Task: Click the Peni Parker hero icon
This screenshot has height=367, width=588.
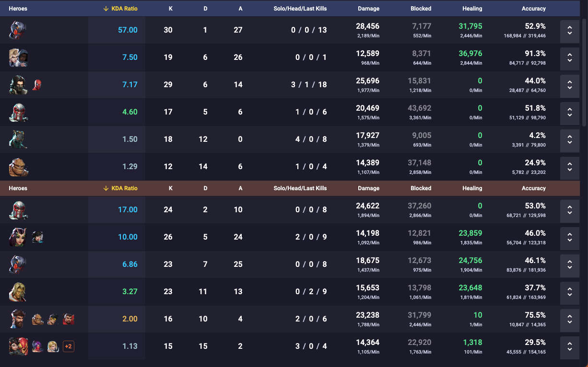Action: [x=18, y=346]
